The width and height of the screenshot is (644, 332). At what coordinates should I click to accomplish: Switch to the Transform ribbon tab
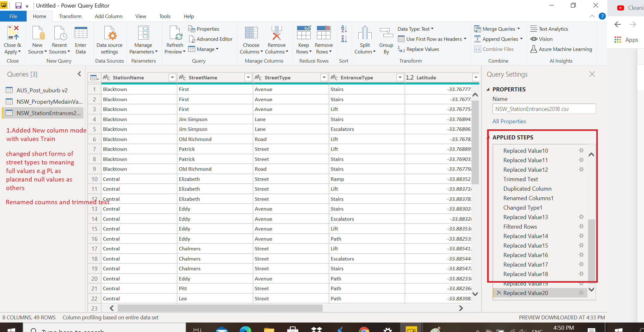point(70,16)
